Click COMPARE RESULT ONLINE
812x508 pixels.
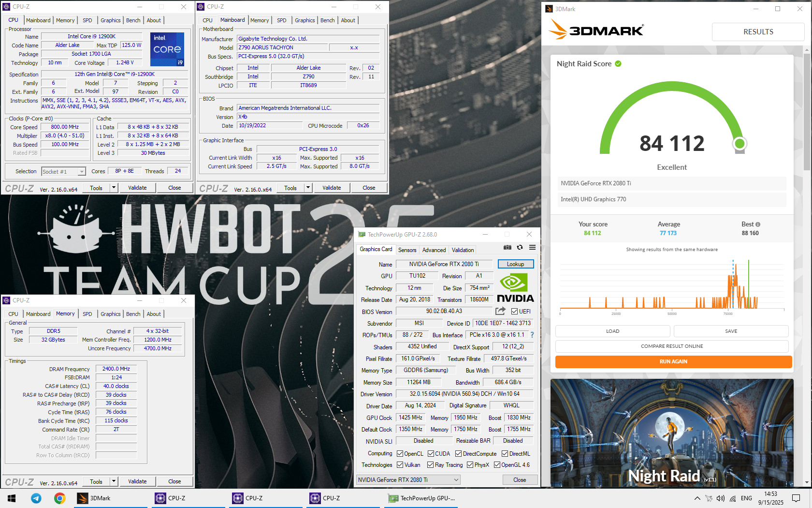(x=672, y=346)
